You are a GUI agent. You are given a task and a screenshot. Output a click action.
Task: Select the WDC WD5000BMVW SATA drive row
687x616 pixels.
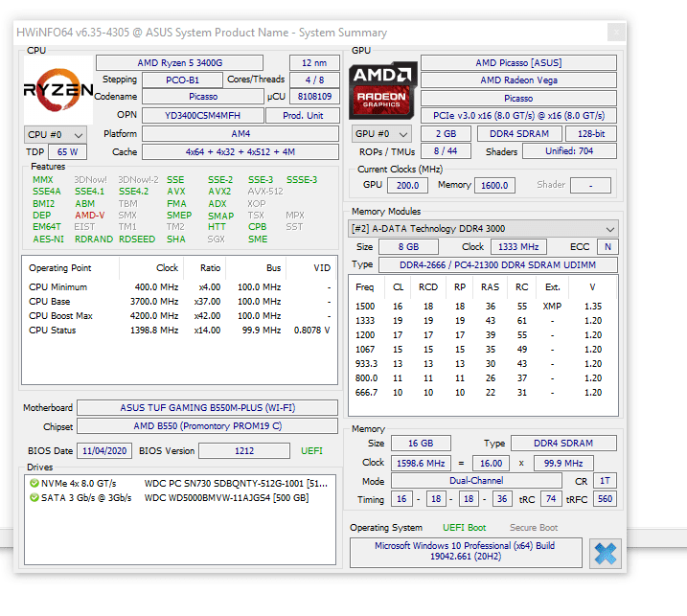pos(179,498)
